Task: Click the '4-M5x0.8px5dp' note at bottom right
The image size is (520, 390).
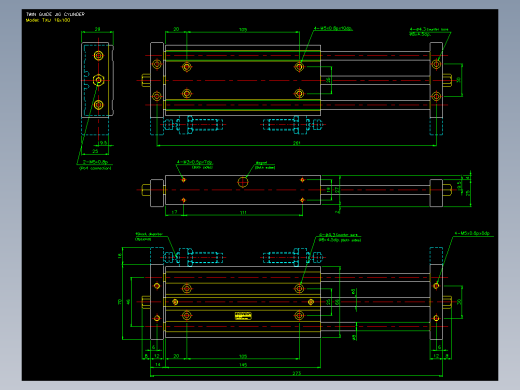Action: coord(472,233)
